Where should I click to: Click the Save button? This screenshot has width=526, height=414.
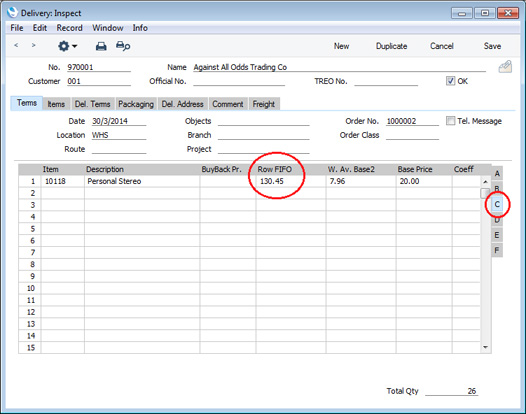tap(492, 46)
